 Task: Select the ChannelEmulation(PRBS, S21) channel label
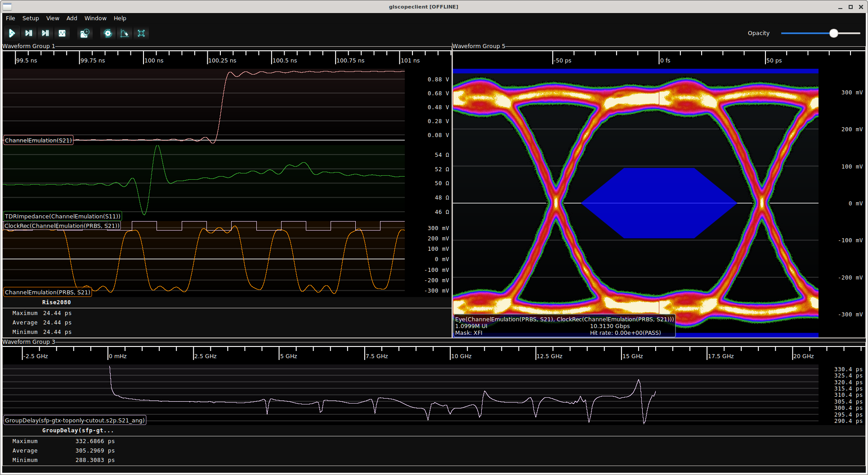48,293
